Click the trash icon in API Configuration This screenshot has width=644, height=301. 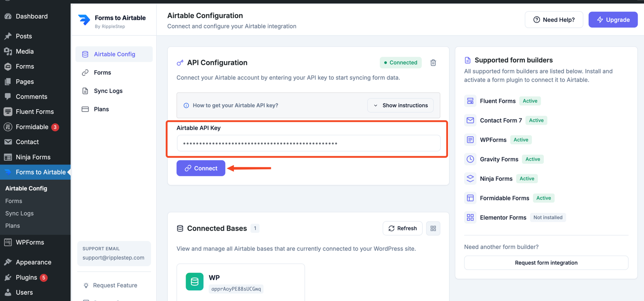[433, 63]
